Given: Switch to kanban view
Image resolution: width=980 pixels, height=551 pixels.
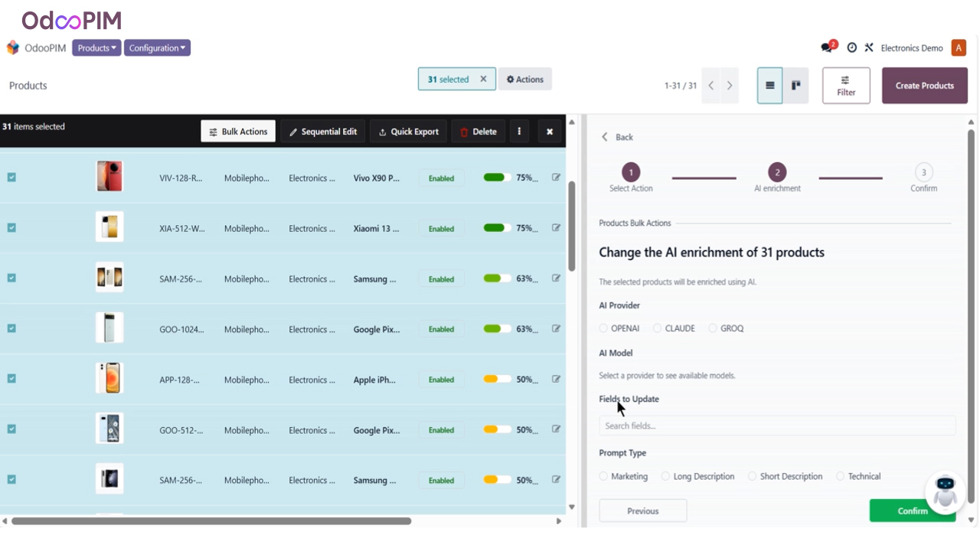Looking at the screenshot, I should click(795, 86).
